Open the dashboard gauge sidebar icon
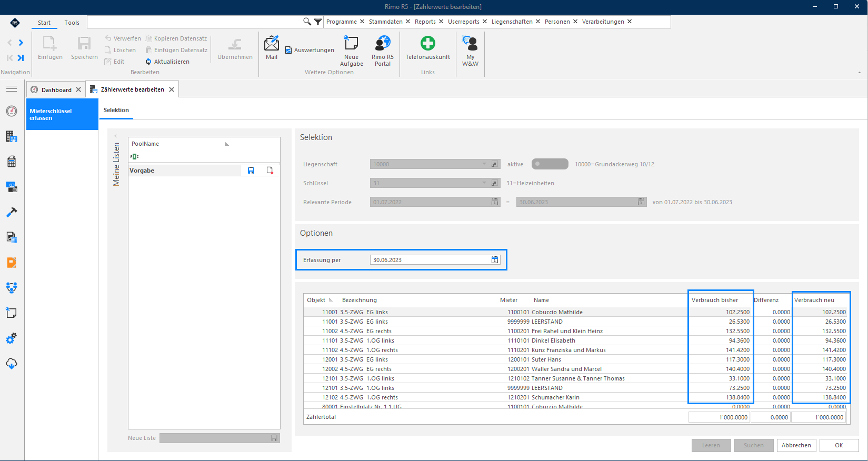 tap(12, 111)
